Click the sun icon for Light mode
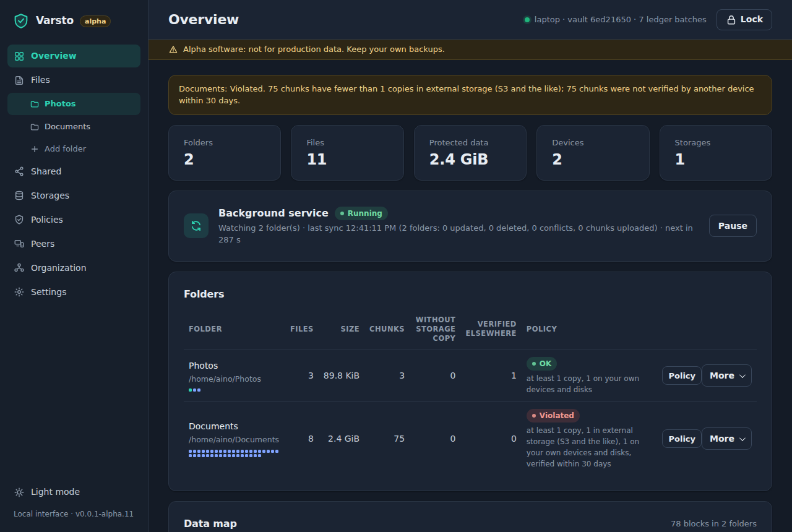The height and width of the screenshot is (532, 792). tap(19, 492)
